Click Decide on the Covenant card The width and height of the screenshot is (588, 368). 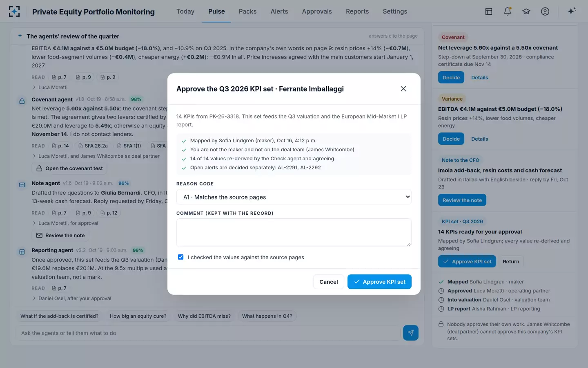(451, 77)
